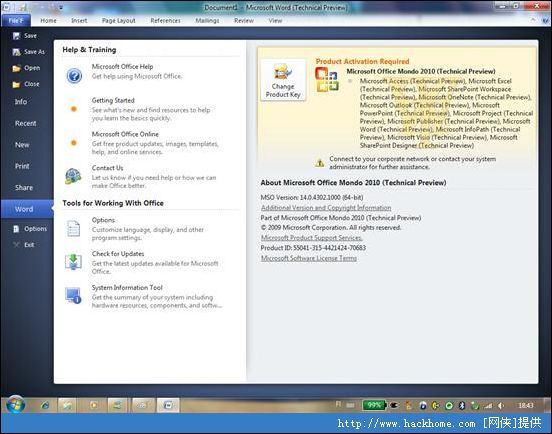Viewport: 552px width, 434px height.
Task: Click the blue question mark Help icon
Action: click(x=74, y=75)
